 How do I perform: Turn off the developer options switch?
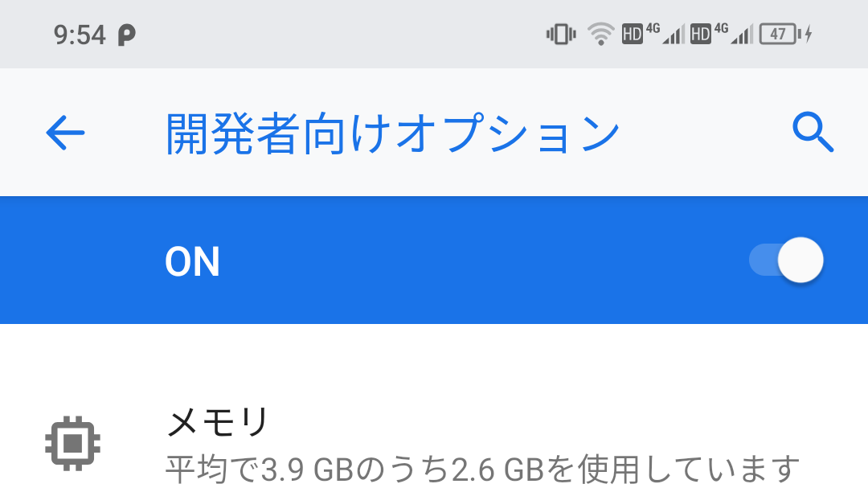pos(786,260)
